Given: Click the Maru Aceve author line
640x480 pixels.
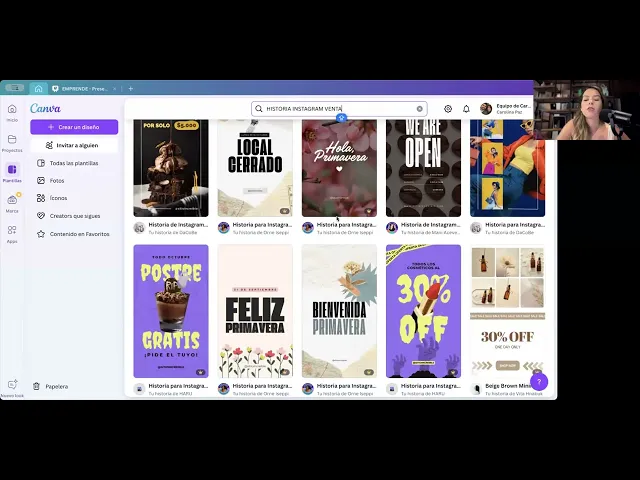Looking at the screenshot, I should 430,232.
